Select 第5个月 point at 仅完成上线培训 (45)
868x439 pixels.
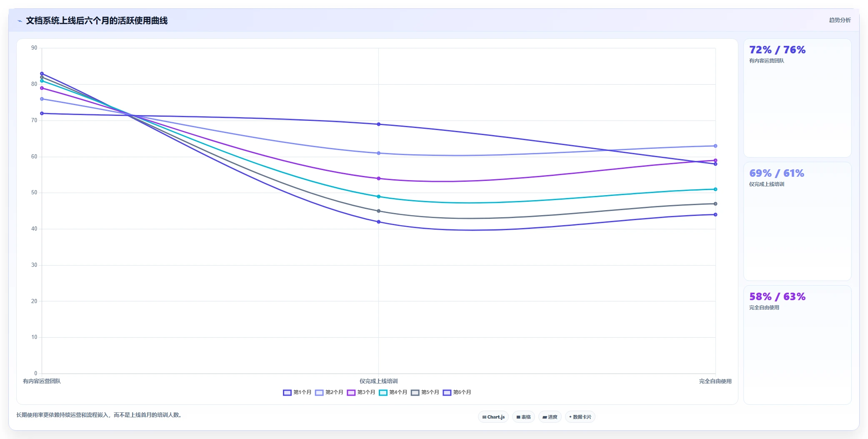[378, 211]
